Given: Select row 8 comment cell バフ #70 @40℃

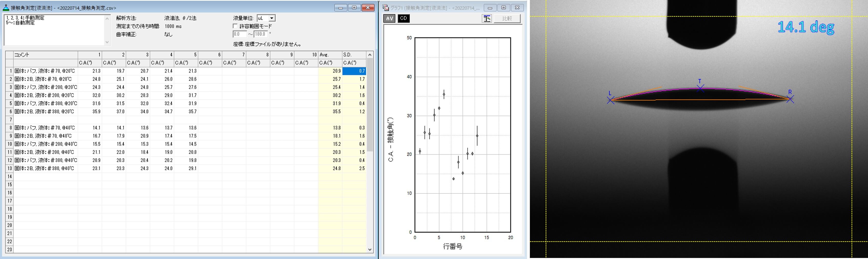Looking at the screenshot, I should [x=45, y=128].
